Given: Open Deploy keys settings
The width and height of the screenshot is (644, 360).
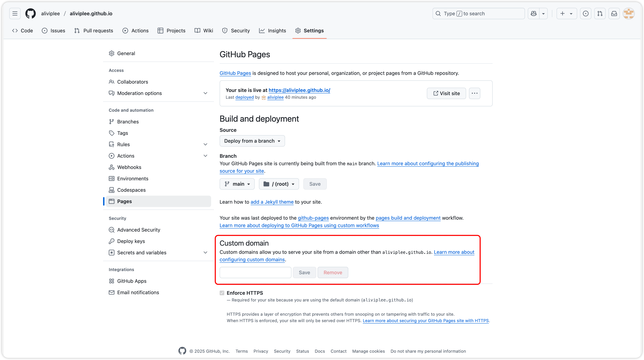Looking at the screenshot, I should coord(158,241).
